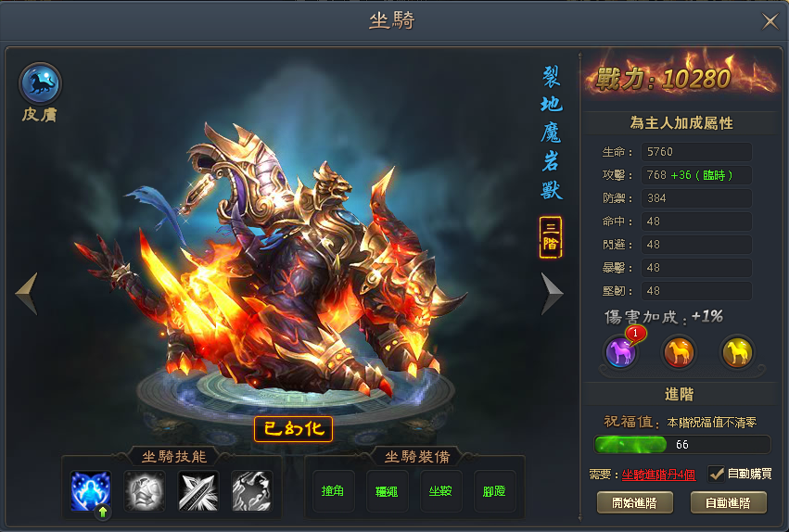Click the green blessing value progress bar
Screen dimensions: 789x532
tap(682, 445)
